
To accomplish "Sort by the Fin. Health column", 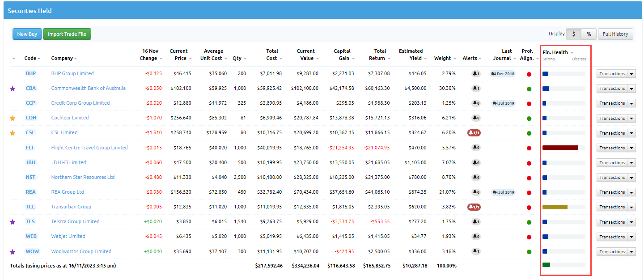I will coord(558,52).
